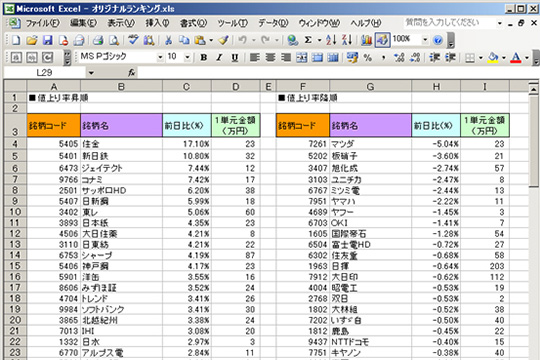Open Print Preview
This screenshot has height=360, width=540.
(114, 40)
